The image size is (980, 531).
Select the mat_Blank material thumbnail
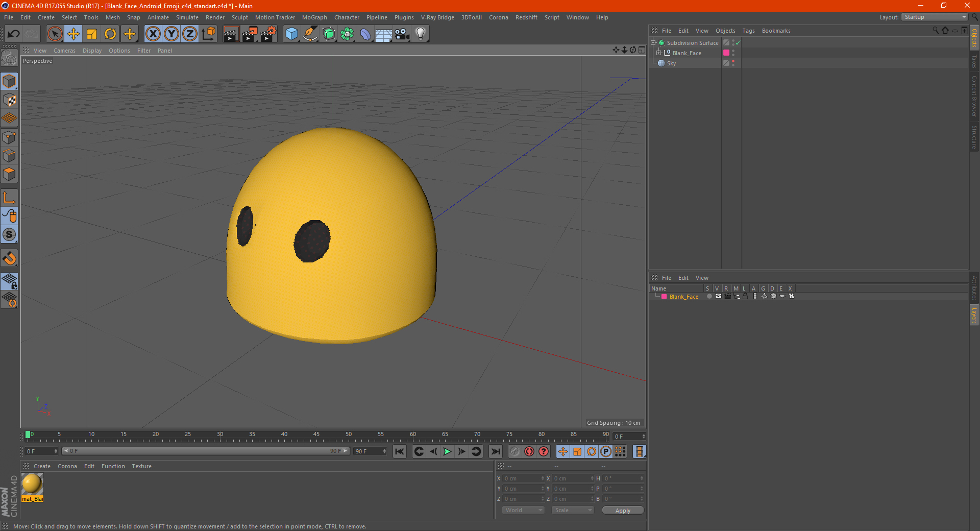[x=32, y=484]
